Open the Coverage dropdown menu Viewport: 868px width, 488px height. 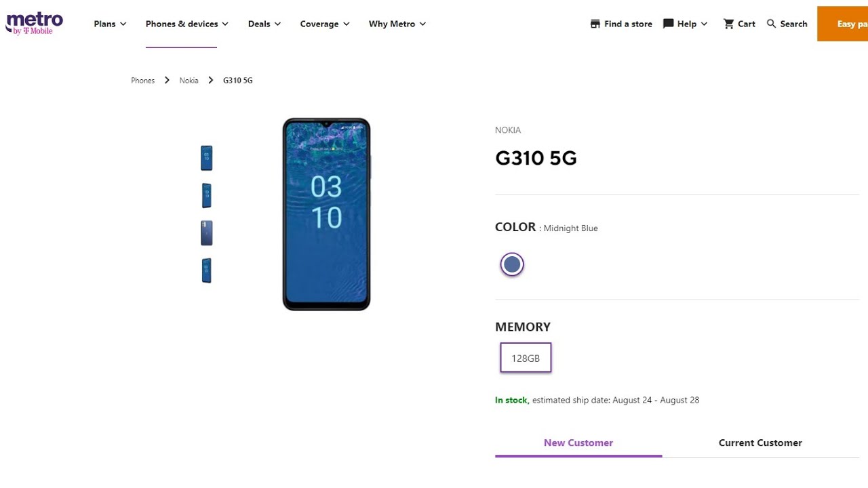click(x=325, y=24)
